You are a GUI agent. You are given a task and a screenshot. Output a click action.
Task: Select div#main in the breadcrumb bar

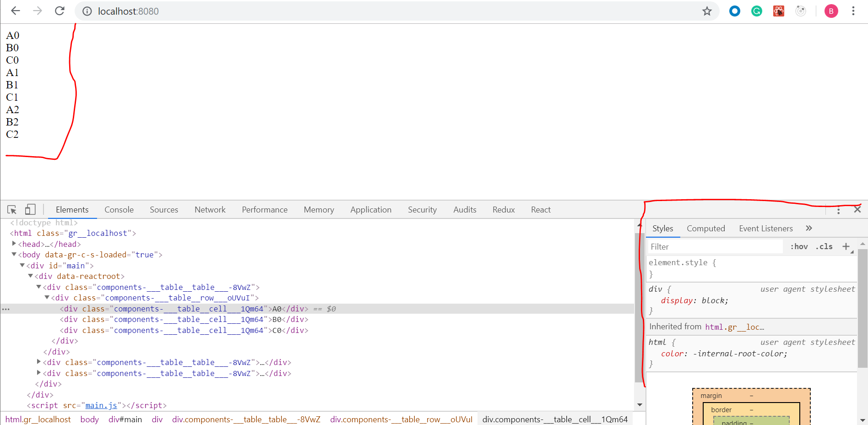(x=125, y=420)
